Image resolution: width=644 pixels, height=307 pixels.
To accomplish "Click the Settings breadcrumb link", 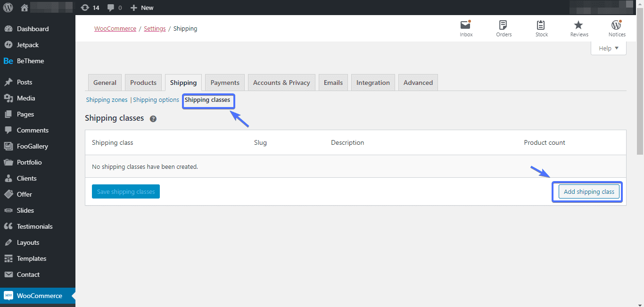I will [x=155, y=28].
